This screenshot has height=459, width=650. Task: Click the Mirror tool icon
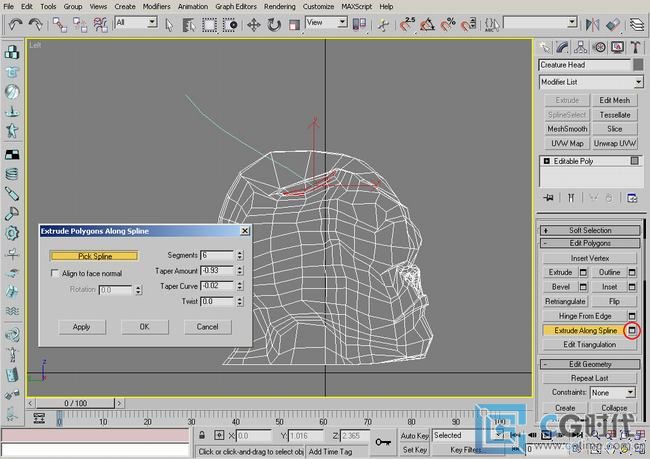click(593, 25)
